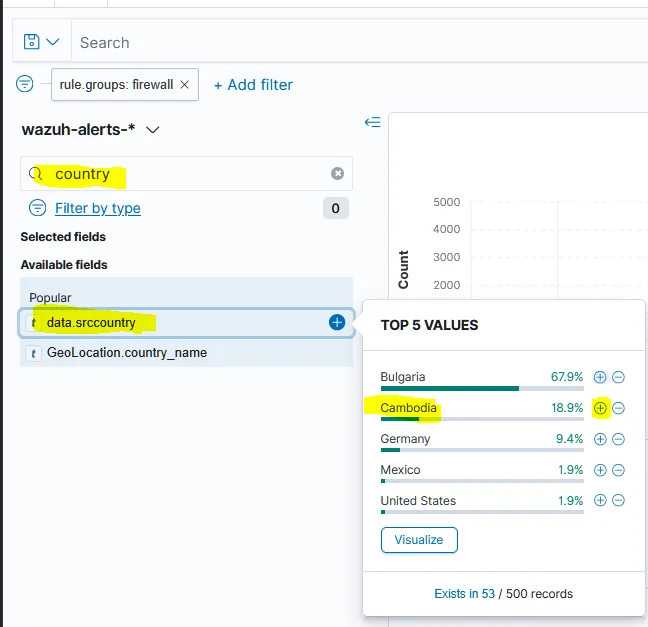Expand the saved query chevron
Image resolution: width=648 pixels, height=627 pixels.
(x=52, y=42)
